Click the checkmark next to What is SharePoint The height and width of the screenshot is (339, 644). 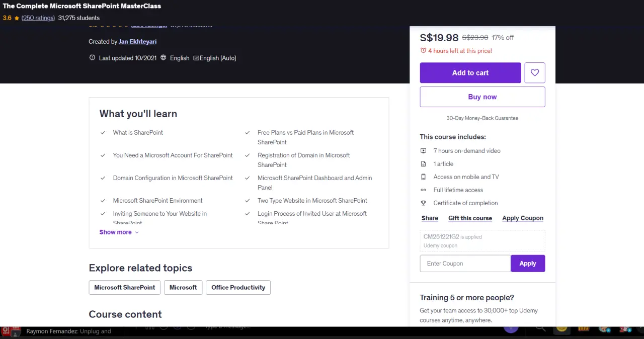pos(103,133)
